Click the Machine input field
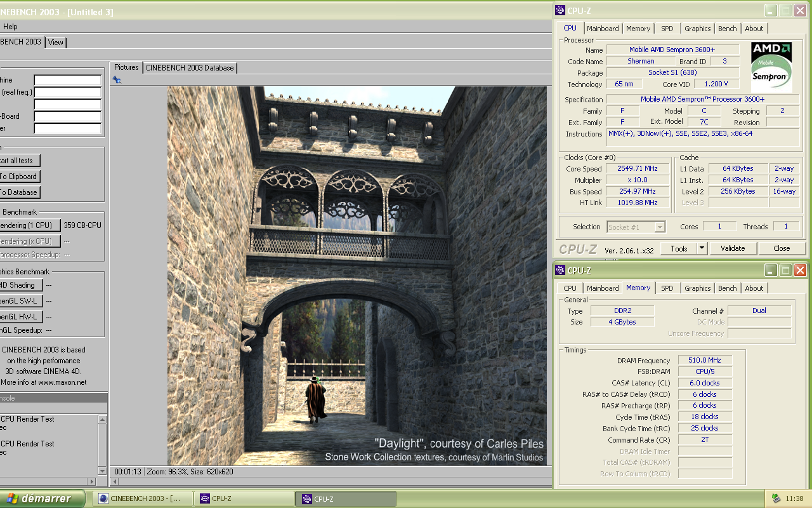 pos(68,80)
